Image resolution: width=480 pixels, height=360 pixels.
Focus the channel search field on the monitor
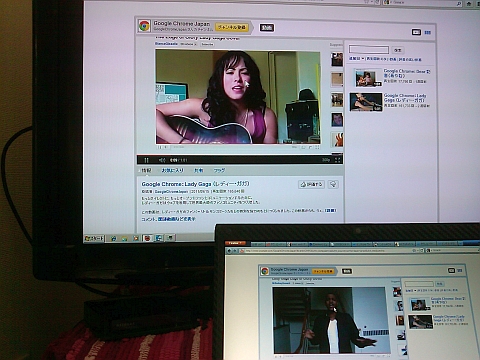tap(369, 50)
